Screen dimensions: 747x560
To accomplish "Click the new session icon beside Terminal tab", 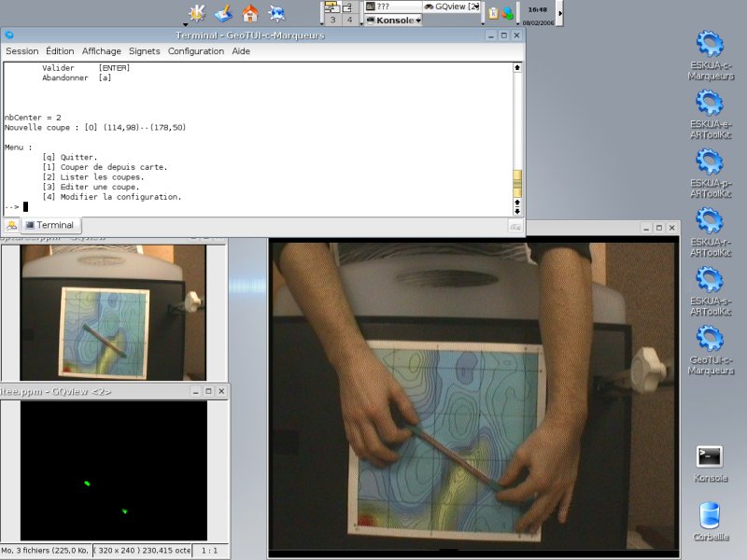I will coord(11,225).
